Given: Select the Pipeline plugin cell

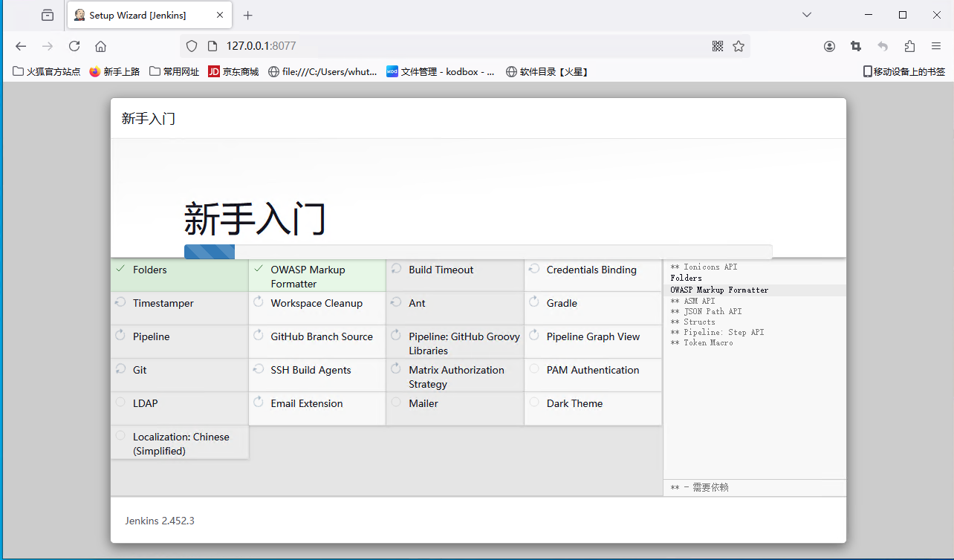Looking at the screenshot, I should tap(180, 342).
